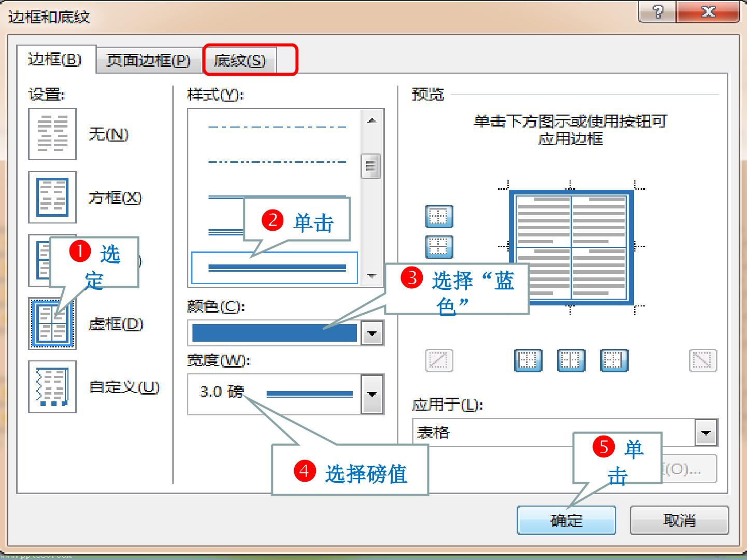The height and width of the screenshot is (560, 747).
Task: Click style list scroll-down arrow
Action: point(371,275)
